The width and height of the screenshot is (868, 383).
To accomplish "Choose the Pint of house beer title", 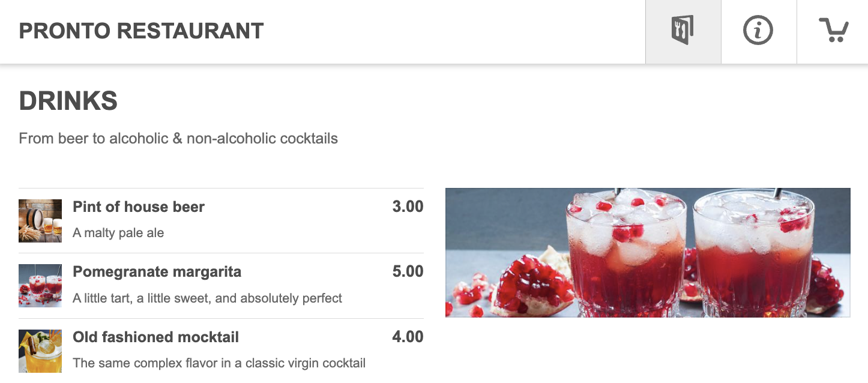I will [x=139, y=207].
